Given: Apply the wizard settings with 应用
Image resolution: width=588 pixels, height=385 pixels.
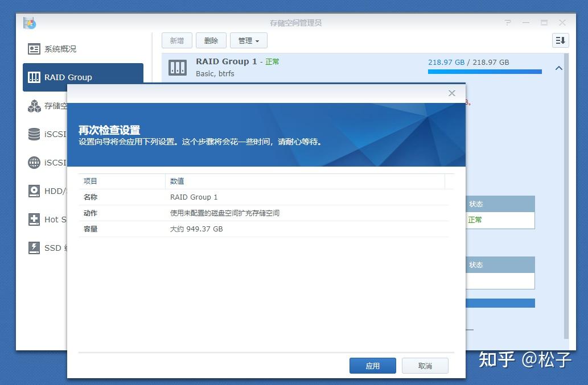Looking at the screenshot, I should (372, 366).
